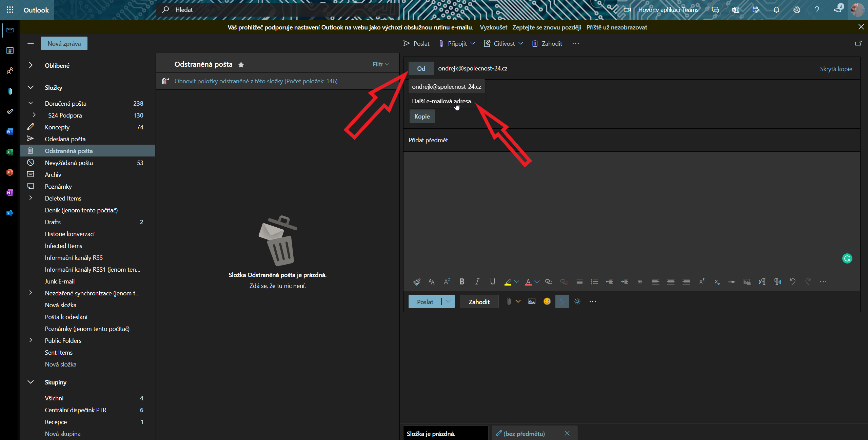Click the Kopie button

pyautogui.click(x=422, y=117)
